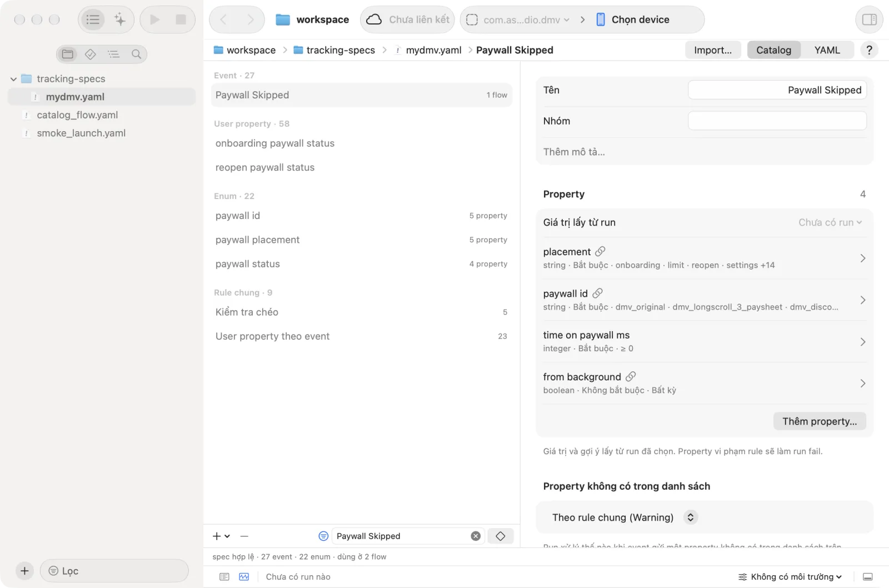Select the folder navigator icon

point(68,54)
